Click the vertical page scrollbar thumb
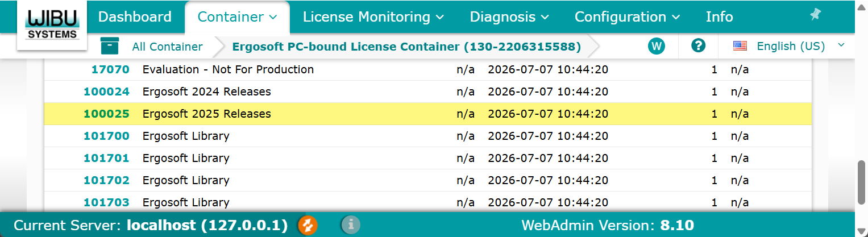This screenshot has width=868, height=237. (x=862, y=181)
